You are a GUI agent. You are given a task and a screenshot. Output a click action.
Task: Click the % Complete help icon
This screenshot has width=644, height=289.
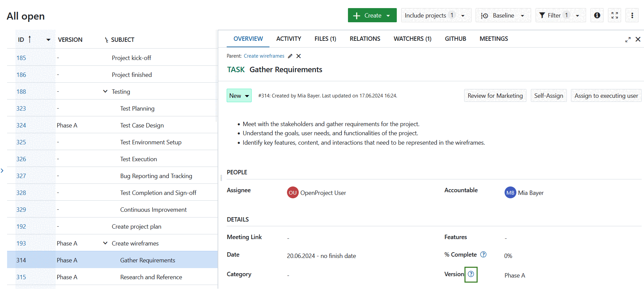click(x=483, y=255)
